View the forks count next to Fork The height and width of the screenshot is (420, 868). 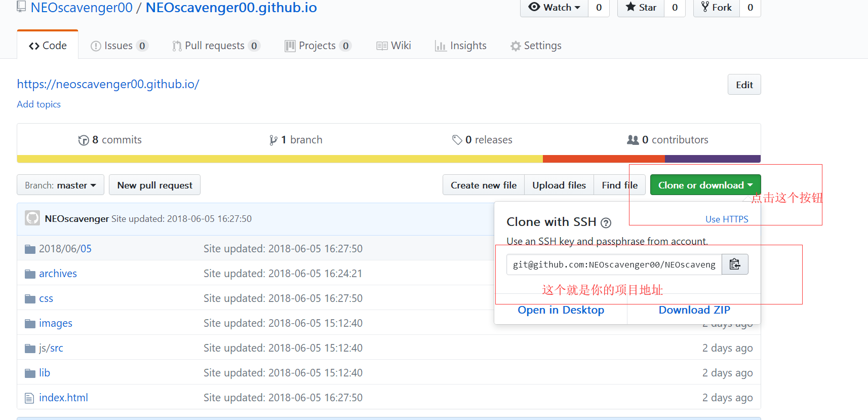(x=750, y=8)
